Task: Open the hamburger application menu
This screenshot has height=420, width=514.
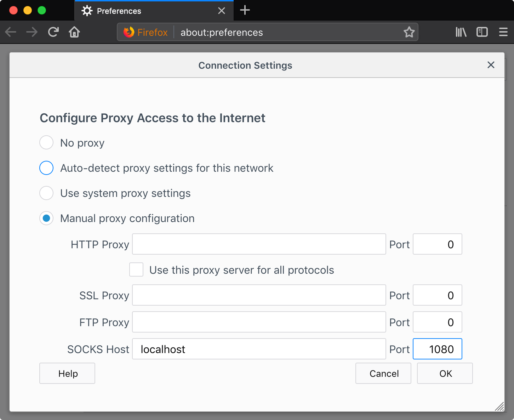Action: [x=503, y=32]
